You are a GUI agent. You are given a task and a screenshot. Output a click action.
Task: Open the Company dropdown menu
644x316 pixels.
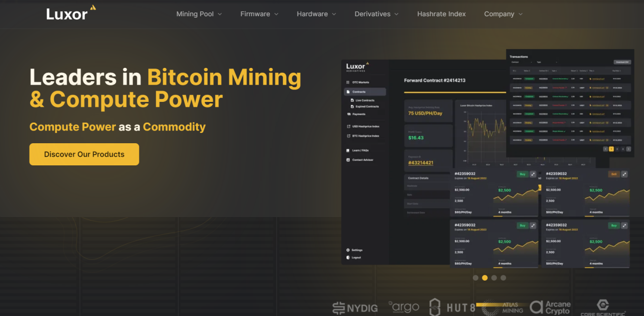coord(504,14)
